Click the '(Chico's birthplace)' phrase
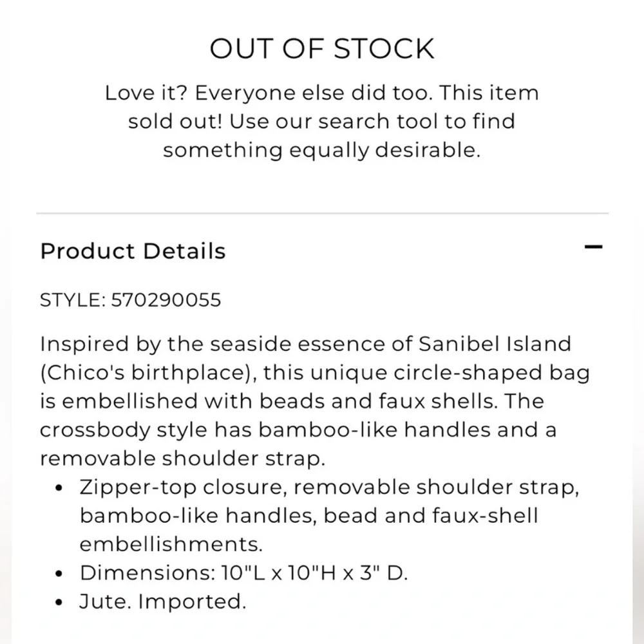The height and width of the screenshot is (644, 644). 148,373
